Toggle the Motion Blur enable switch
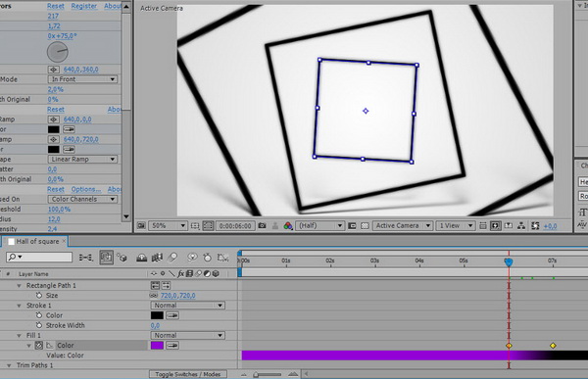 tap(172, 258)
